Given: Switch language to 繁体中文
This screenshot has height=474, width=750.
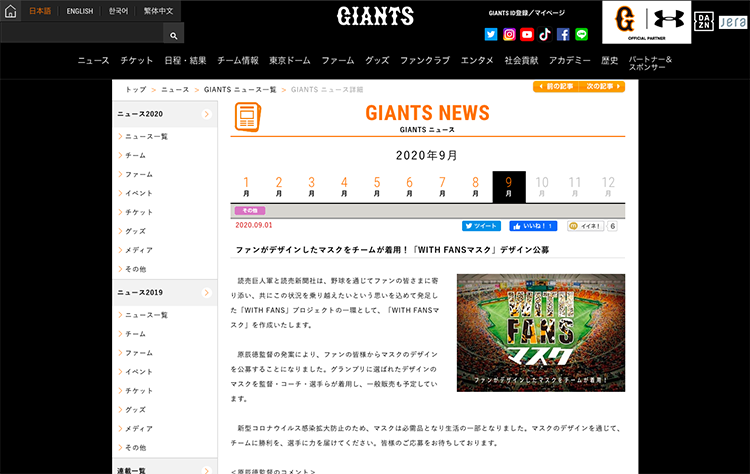Looking at the screenshot, I should [x=158, y=11].
